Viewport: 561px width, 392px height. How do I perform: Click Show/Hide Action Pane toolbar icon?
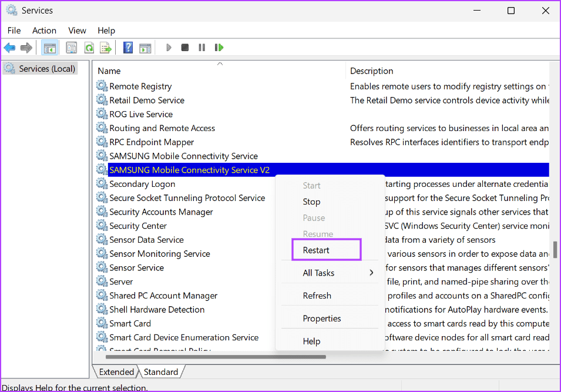145,48
